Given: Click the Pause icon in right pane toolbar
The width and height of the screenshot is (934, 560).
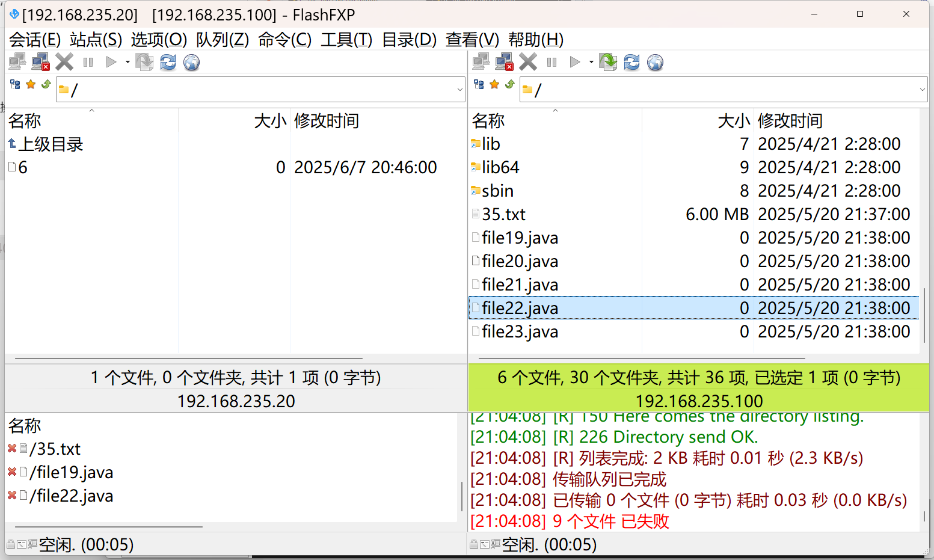Looking at the screenshot, I should [x=552, y=62].
